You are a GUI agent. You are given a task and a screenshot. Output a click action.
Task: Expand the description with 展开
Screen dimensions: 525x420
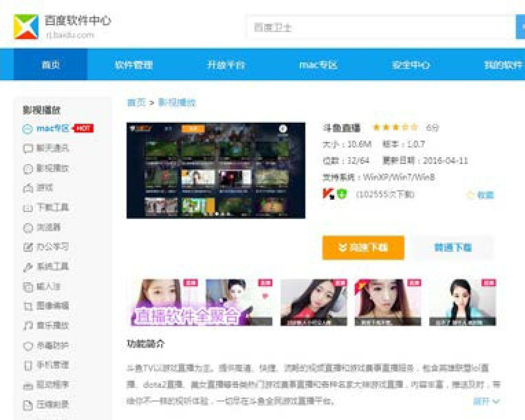coord(486,401)
